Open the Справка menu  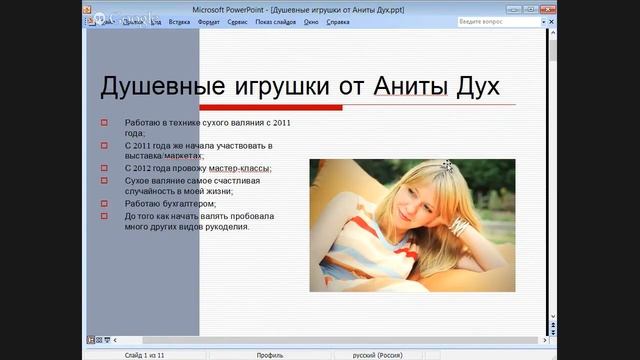pyautogui.click(x=338, y=22)
